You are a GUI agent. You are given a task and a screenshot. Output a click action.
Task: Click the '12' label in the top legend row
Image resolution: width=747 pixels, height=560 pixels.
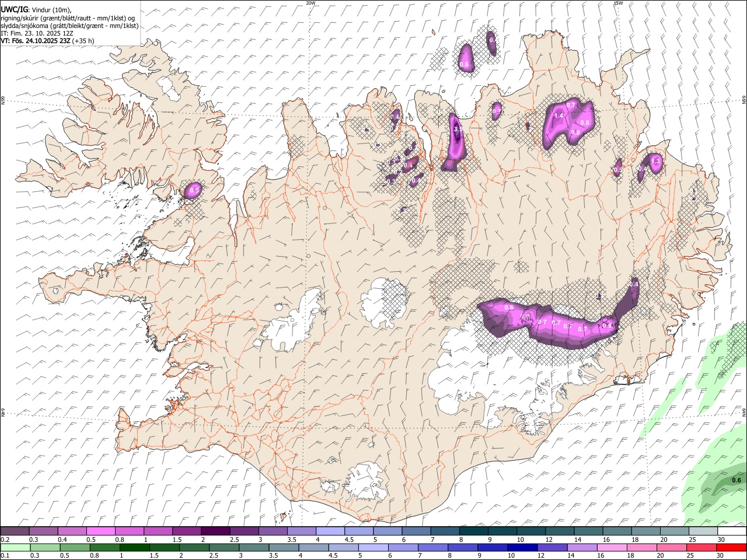(549, 540)
